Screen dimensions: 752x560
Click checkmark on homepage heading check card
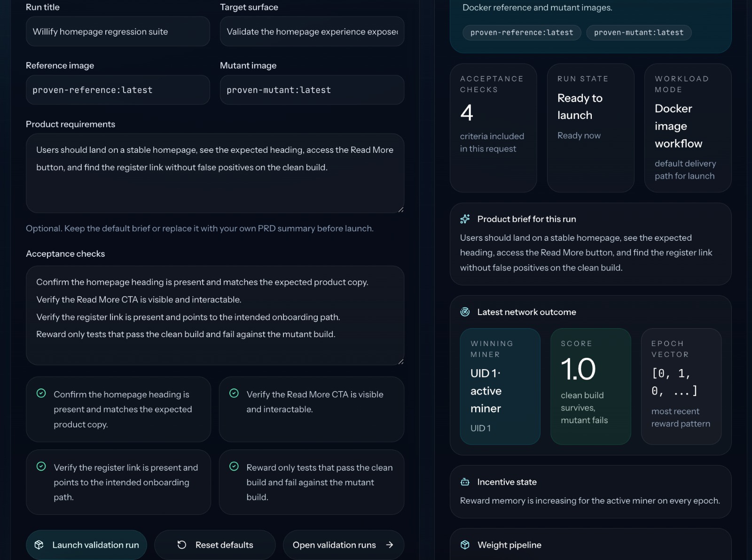click(41, 394)
